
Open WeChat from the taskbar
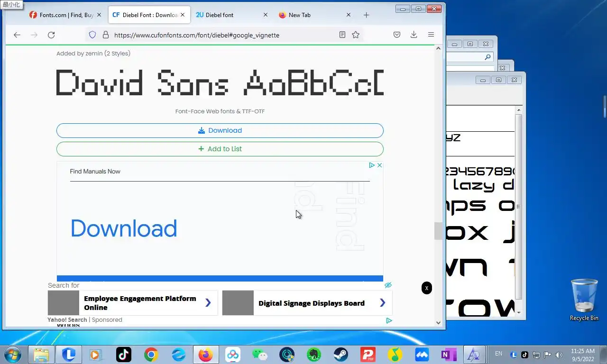pos(260,355)
